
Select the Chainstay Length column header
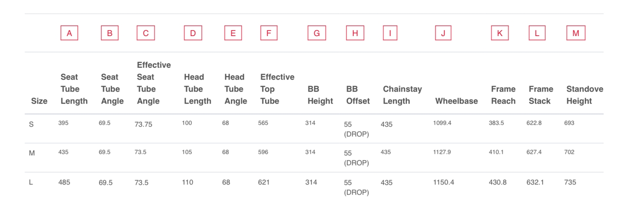pyautogui.click(x=402, y=95)
